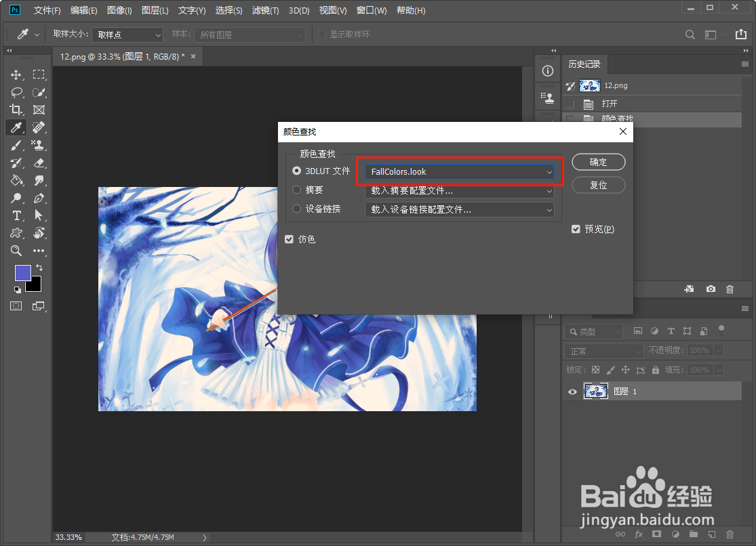Image resolution: width=756 pixels, height=546 pixels.
Task: Select the 设备链接 radio button
Action: click(296, 209)
